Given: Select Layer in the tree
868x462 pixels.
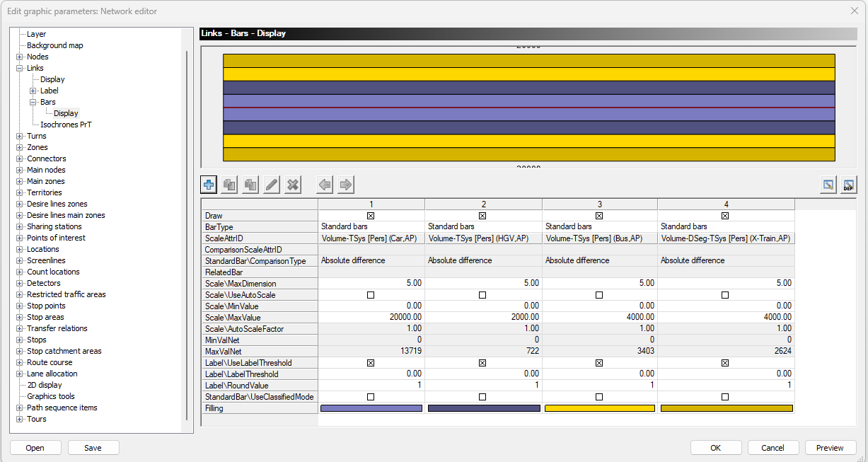Looking at the screenshot, I should pos(36,34).
